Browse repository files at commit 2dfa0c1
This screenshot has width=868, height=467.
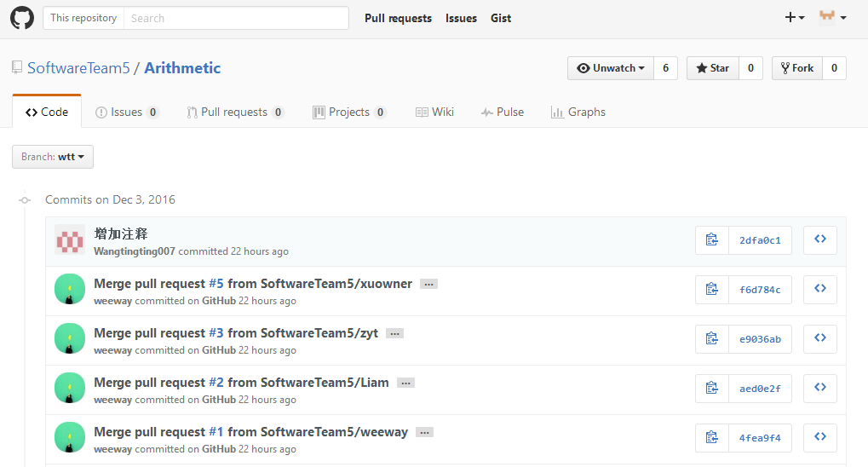pyautogui.click(x=820, y=239)
